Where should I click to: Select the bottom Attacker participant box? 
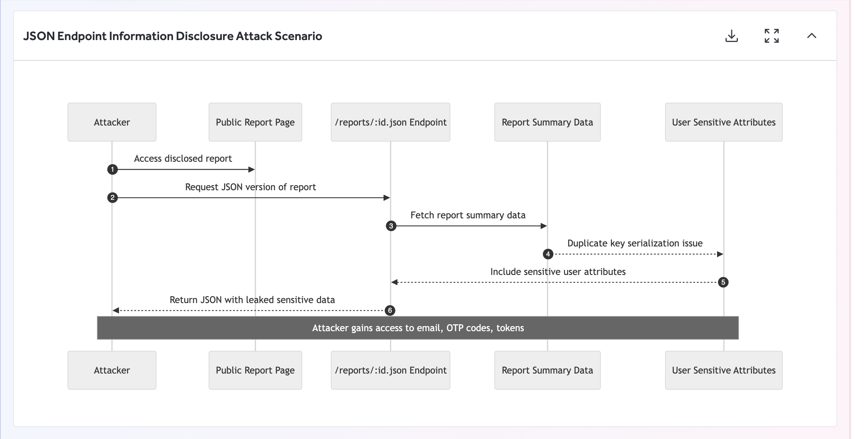click(x=112, y=370)
